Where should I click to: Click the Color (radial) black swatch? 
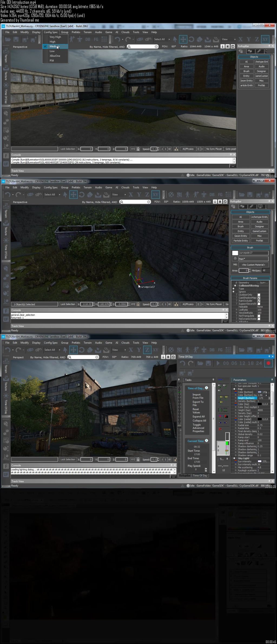[x=260, y=419]
